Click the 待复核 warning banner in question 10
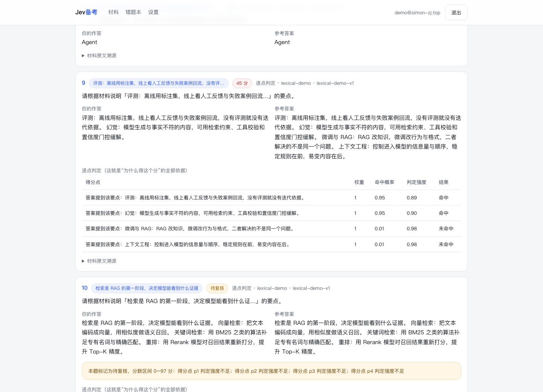 tap(271, 371)
